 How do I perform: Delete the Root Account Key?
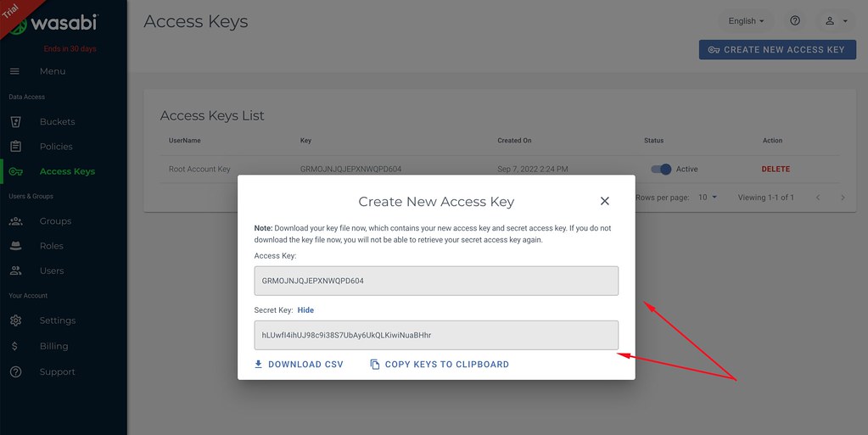coord(776,170)
